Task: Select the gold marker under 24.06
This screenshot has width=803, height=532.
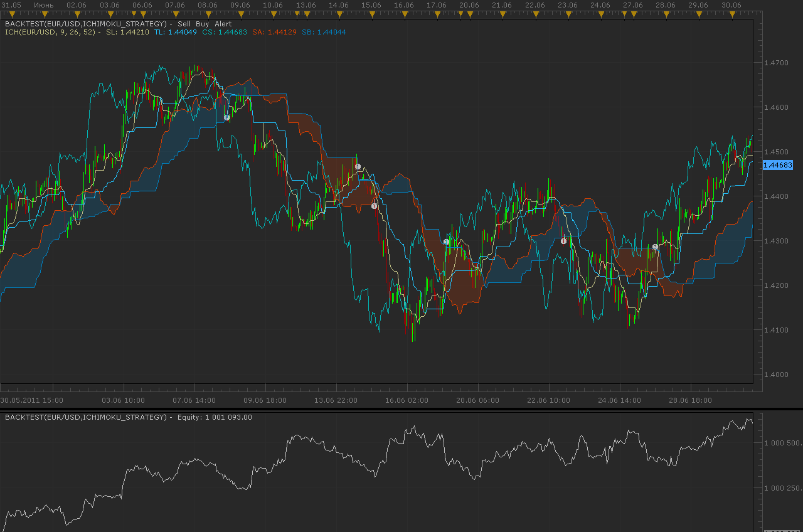Action: [x=600, y=13]
